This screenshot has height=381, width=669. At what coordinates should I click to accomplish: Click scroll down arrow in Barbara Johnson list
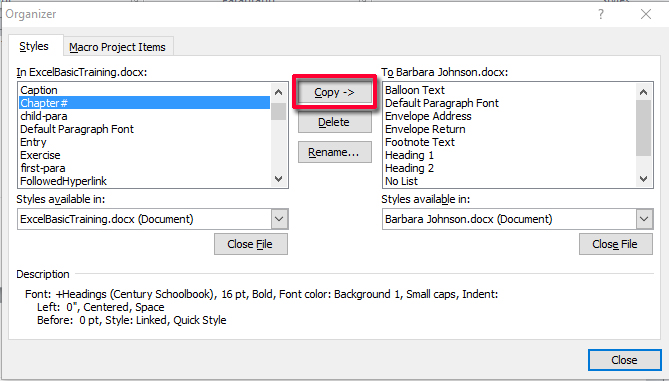point(643,179)
